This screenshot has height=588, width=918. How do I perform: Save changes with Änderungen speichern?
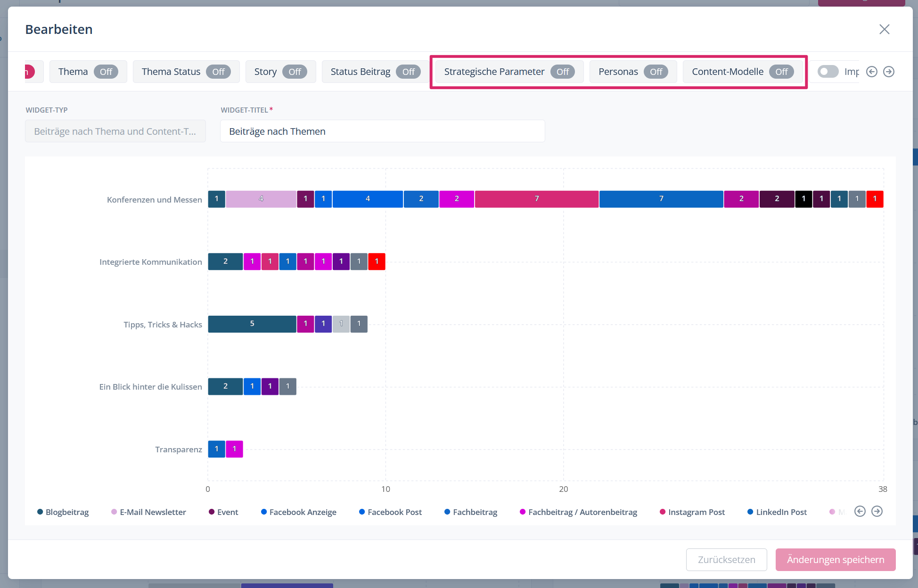point(835,560)
